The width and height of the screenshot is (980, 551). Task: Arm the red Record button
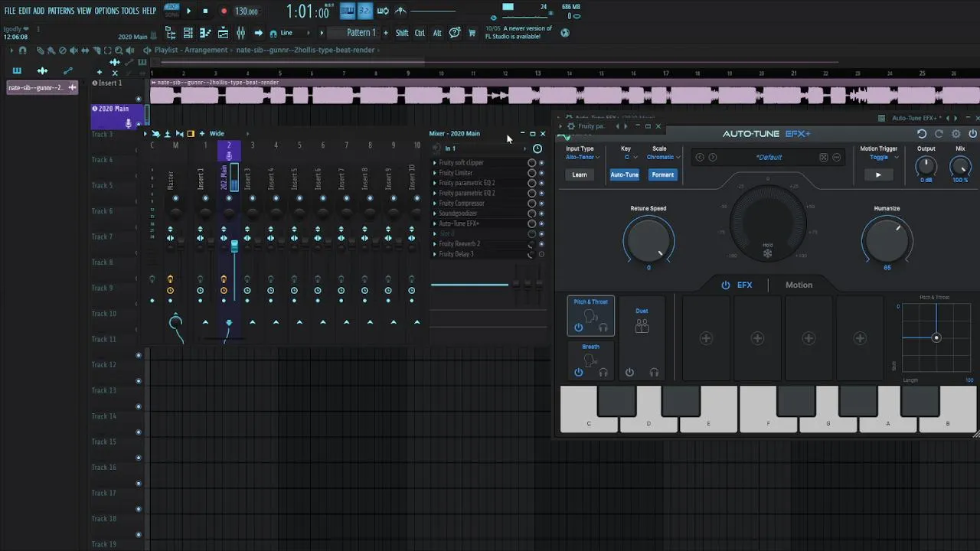click(x=224, y=11)
